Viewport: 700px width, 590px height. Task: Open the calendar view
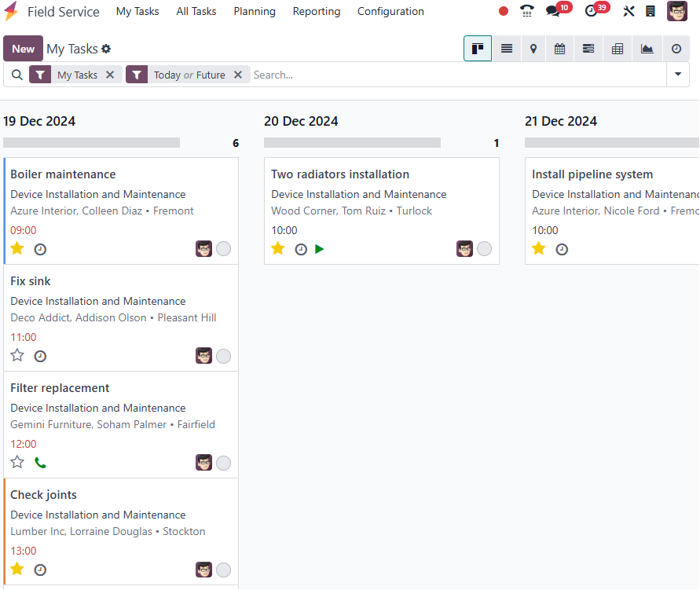[560, 49]
